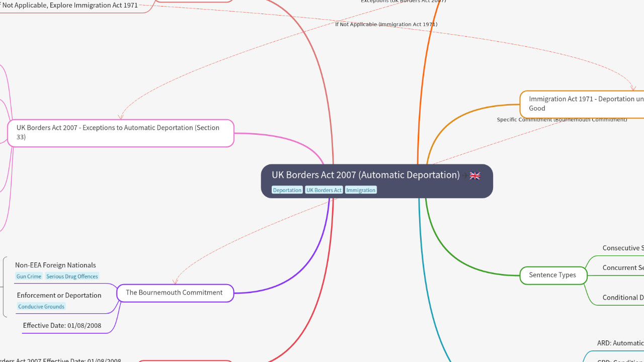Select the Sentence Types node
644x362 pixels.
(x=553, y=275)
